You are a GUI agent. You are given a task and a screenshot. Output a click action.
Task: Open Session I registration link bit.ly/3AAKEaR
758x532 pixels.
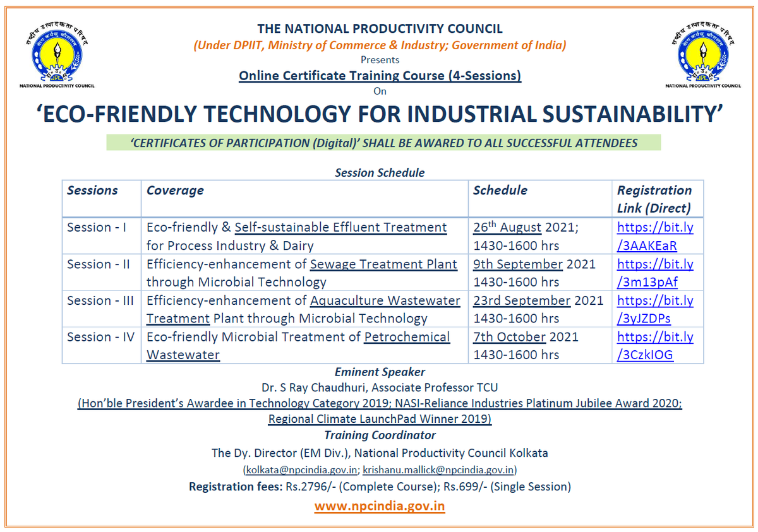[655, 237]
